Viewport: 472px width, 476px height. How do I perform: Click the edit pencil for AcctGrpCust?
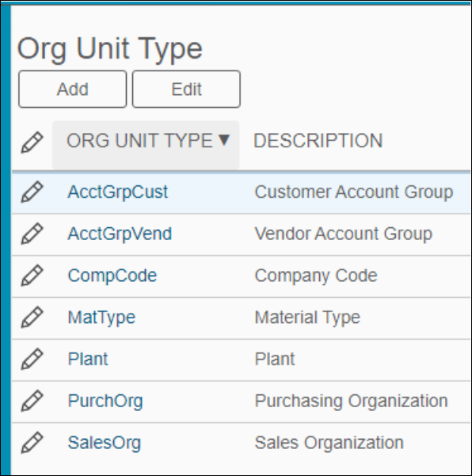point(32,192)
